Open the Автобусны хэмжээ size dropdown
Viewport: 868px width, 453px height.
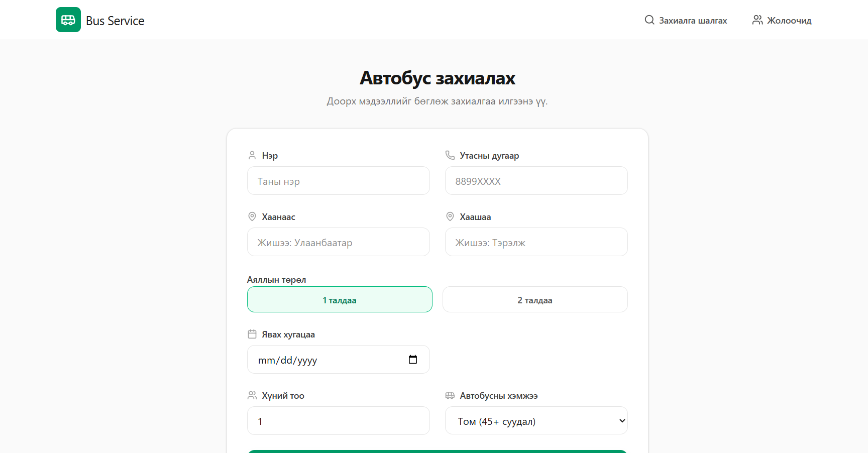coord(536,420)
